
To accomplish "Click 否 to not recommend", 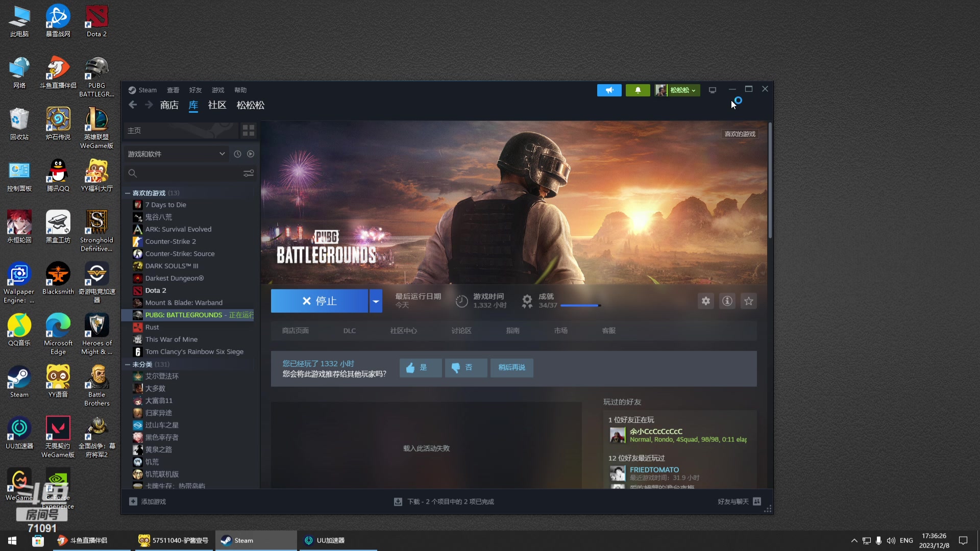I will point(466,367).
